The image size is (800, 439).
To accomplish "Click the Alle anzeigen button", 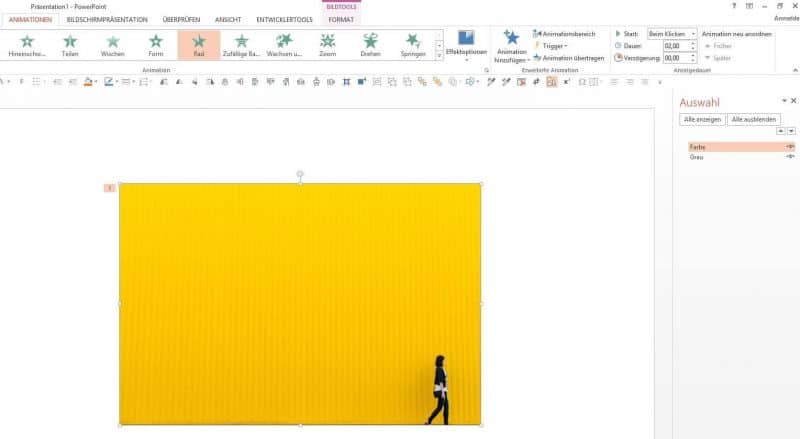I will pos(702,119).
